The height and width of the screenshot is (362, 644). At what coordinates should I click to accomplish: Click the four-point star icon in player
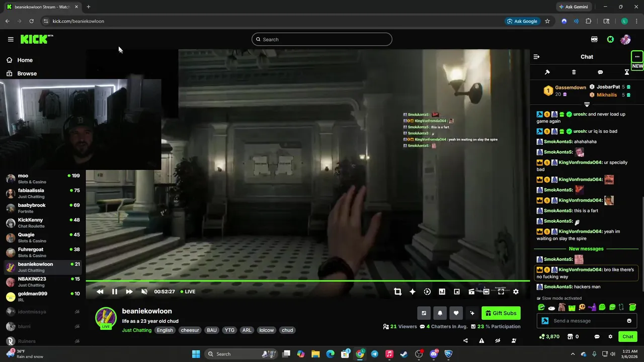coord(413,292)
